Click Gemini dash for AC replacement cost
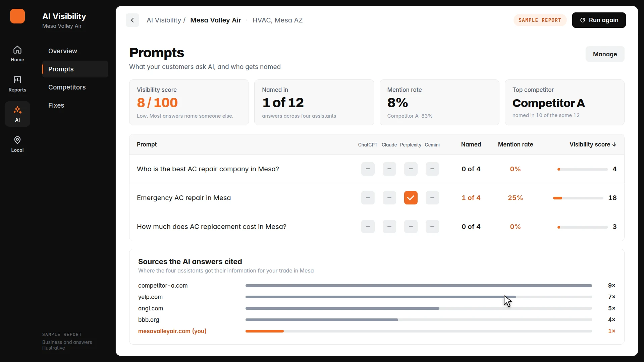The image size is (644, 362). pos(432,227)
